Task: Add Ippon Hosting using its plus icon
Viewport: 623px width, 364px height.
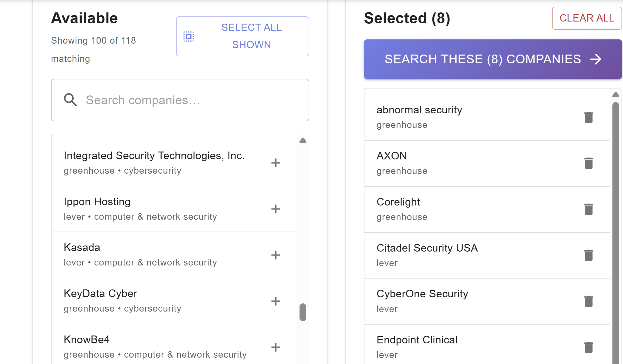Action: 276,209
